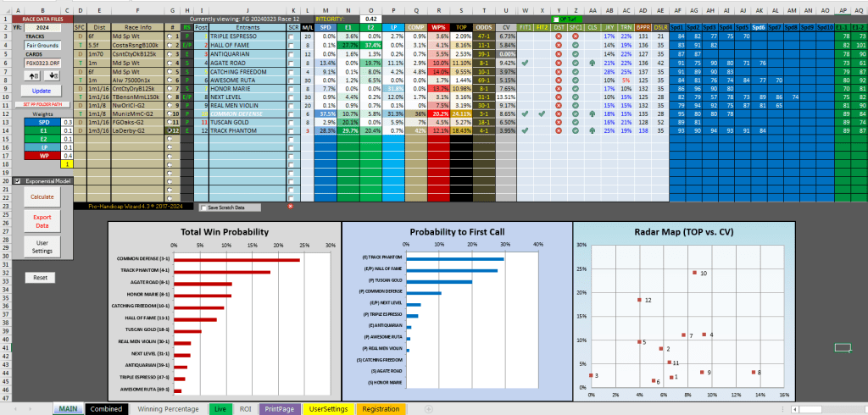Click the SPD weight value cell
This screenshot has height=415, width=868.
66,122
